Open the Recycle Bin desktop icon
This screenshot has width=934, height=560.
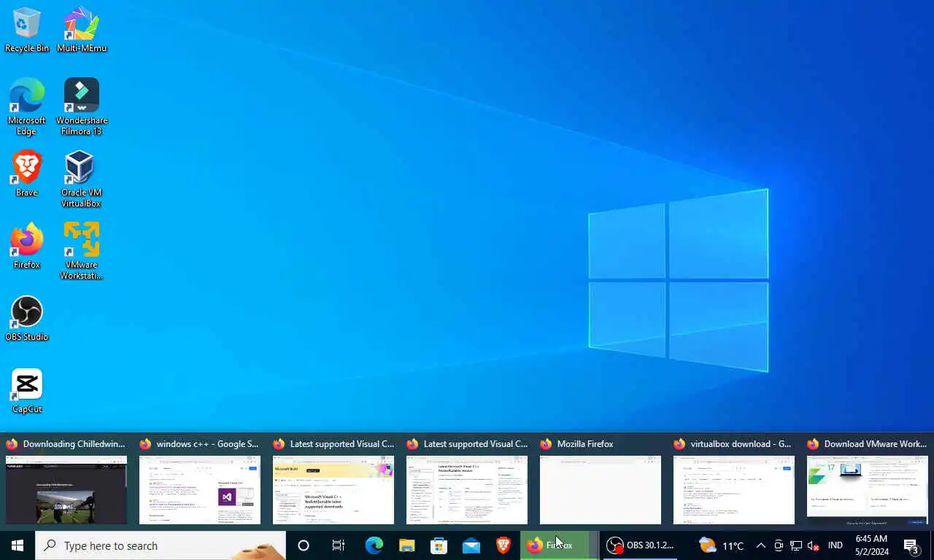coord(26,30)
